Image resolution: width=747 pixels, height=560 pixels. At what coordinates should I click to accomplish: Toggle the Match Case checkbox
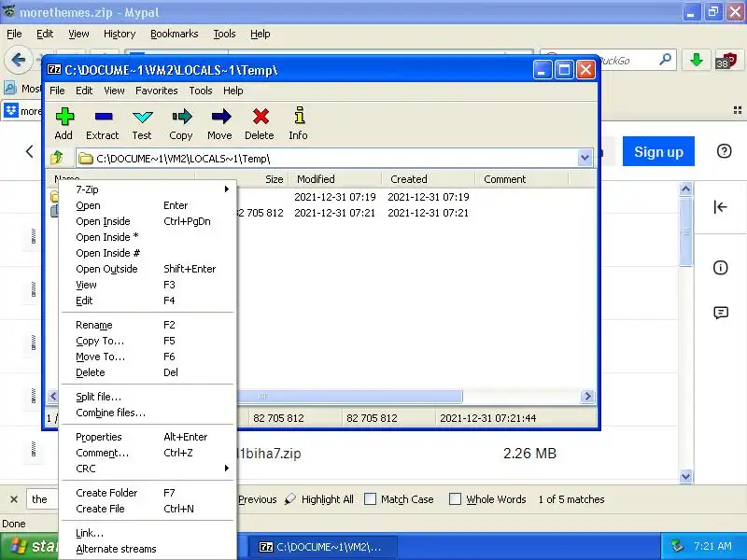(370, 499)
